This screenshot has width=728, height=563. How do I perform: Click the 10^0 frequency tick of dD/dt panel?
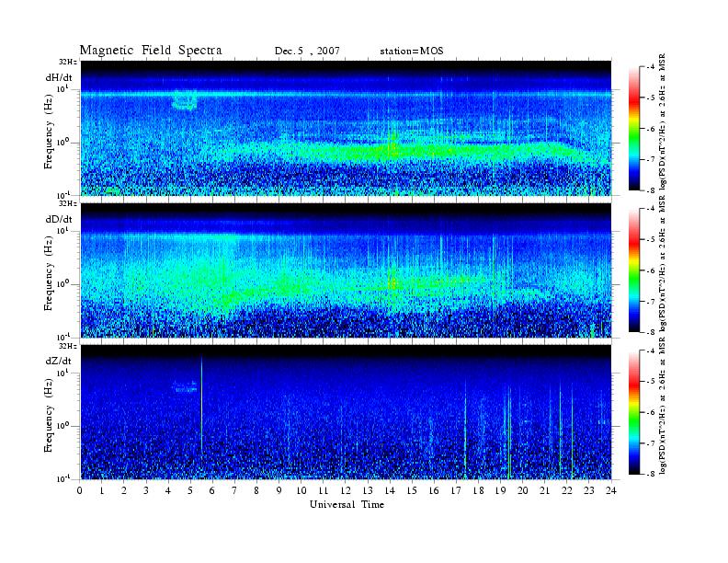pos(63,284)
